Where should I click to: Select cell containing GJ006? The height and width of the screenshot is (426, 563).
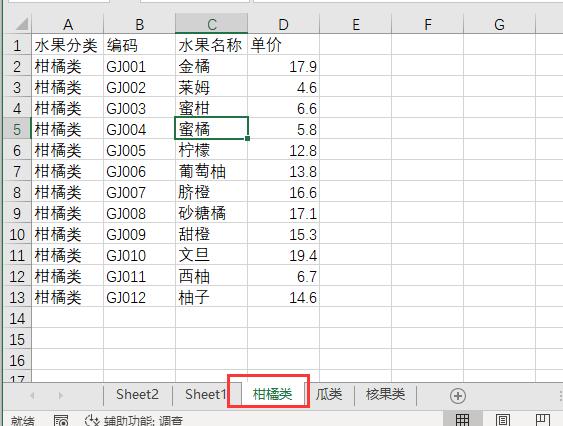(x=139, y=171)
